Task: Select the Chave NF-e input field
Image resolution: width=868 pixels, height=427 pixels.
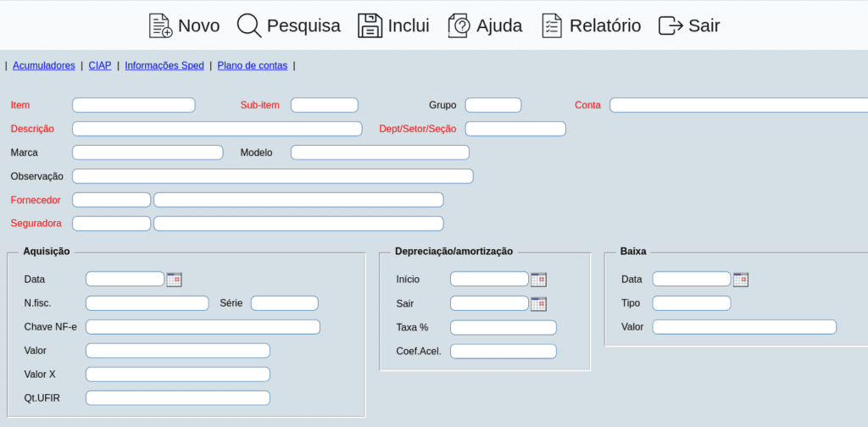Action: [x=203, y=327]
